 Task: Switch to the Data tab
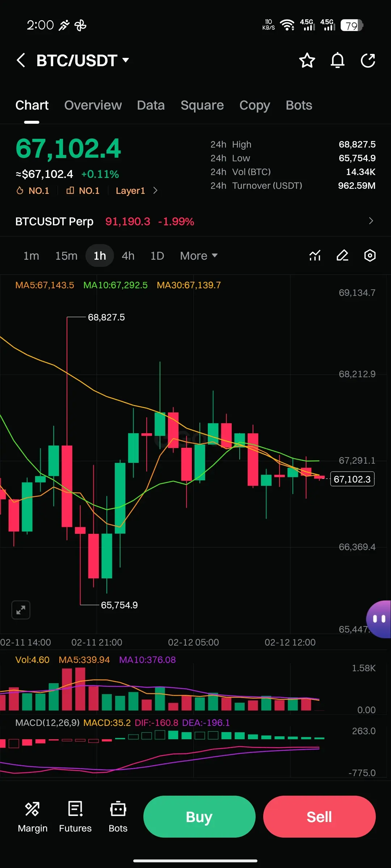[x=151, y=105]
